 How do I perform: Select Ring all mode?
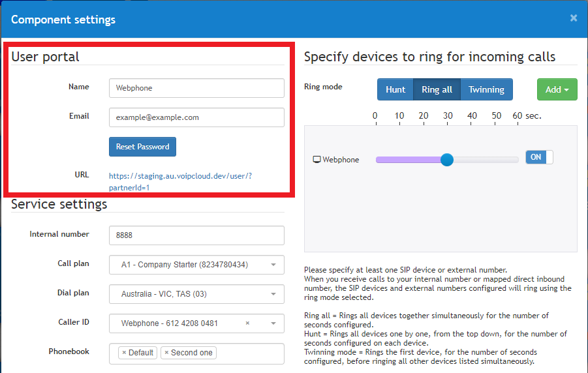pyautogui.click(x=437, y=89)
